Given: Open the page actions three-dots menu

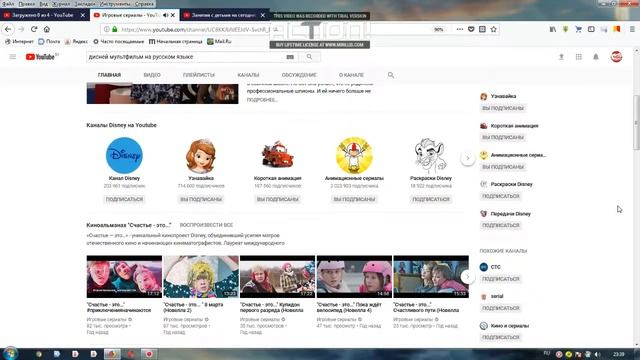Looking at the screenshot, I should [x=460, y=29].
